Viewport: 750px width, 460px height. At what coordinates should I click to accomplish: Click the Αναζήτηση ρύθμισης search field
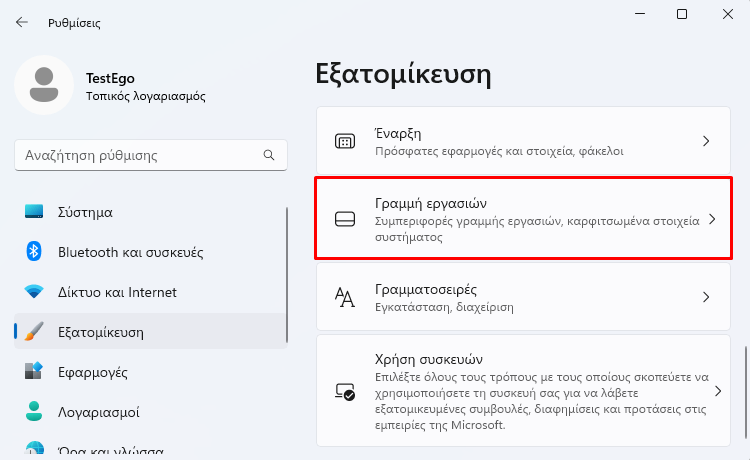pyautogui.click(x=140, y=156)
